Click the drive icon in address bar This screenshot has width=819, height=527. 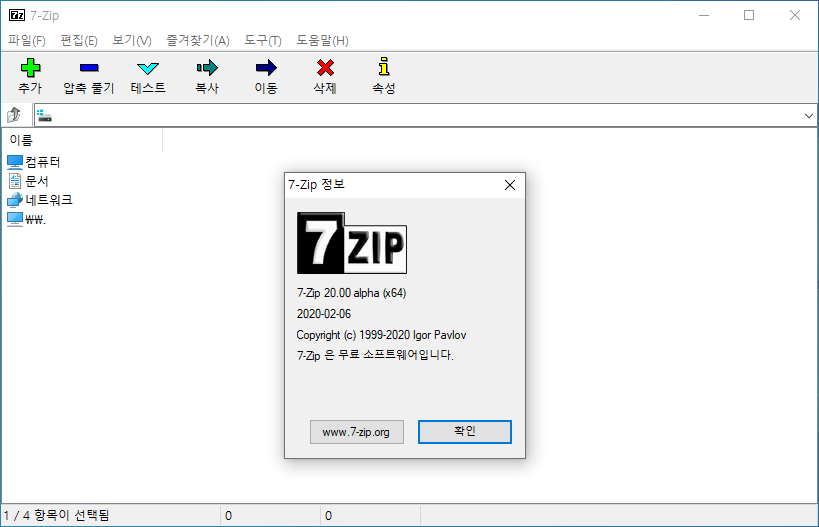tap(44, 115)
